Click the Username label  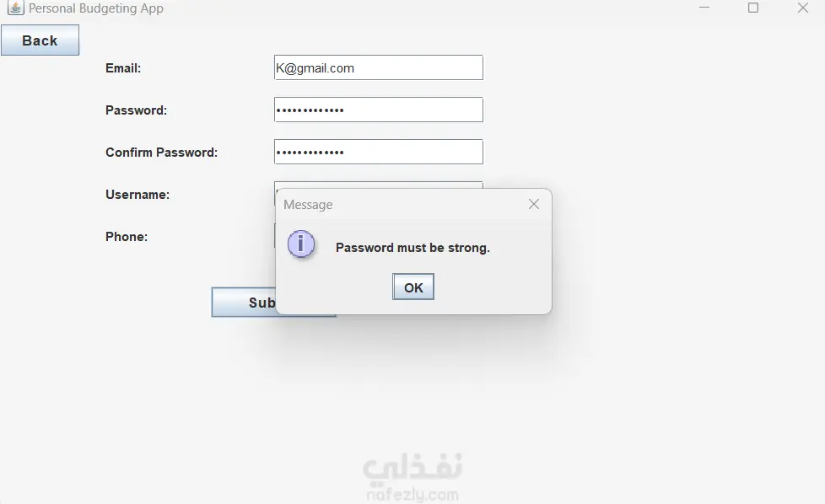click(x=137, y=195)
